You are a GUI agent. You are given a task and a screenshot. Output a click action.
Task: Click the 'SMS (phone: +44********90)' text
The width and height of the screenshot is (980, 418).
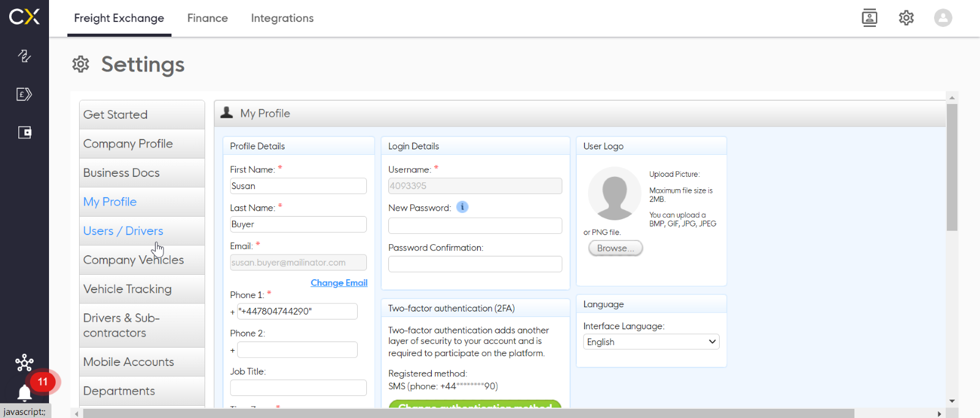pos(443,386)
